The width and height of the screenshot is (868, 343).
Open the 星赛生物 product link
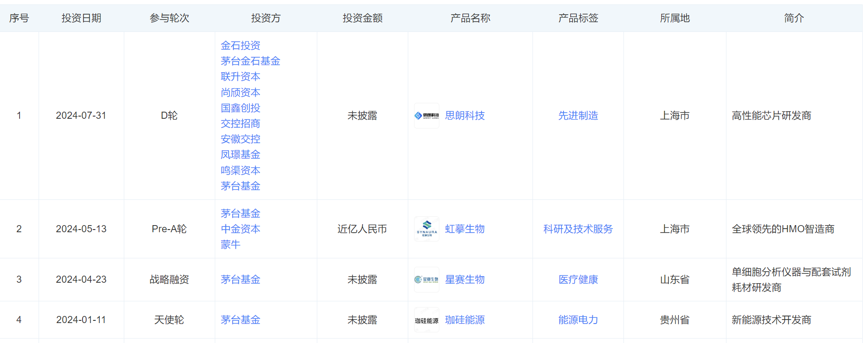coord(465,280)
